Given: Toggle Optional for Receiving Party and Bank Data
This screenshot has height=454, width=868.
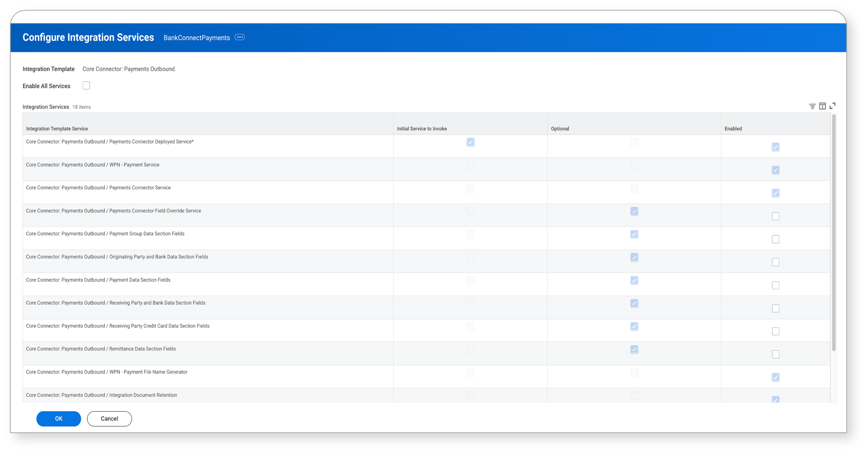Looking at the screenshot, I should (x=634, y=304).
